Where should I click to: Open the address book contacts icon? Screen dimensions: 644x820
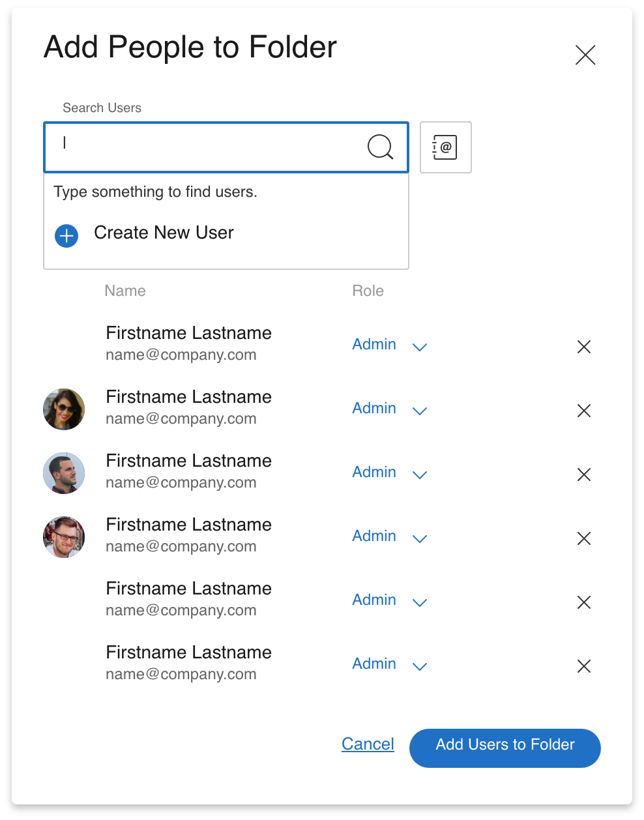pyautogui.click(x=445, y=147)
